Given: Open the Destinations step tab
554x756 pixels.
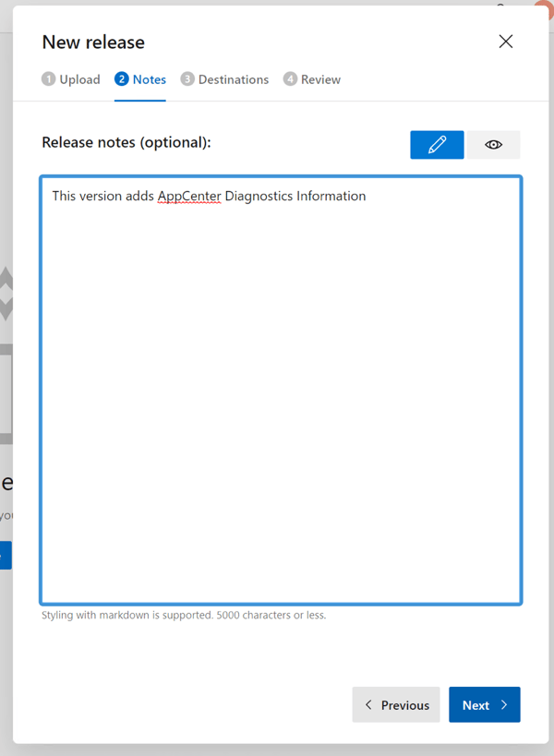Looking at the screenshot, I should coord(224,79).
